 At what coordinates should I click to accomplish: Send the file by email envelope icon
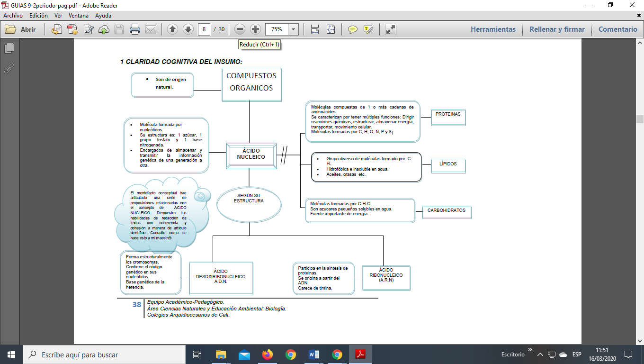(151, 29)
